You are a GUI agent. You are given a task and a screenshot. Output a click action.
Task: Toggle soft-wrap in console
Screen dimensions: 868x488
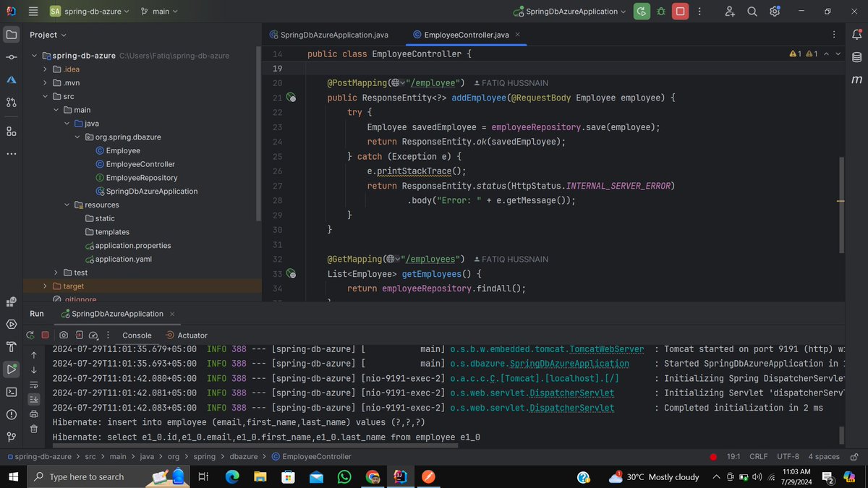(x=33, y=385)
